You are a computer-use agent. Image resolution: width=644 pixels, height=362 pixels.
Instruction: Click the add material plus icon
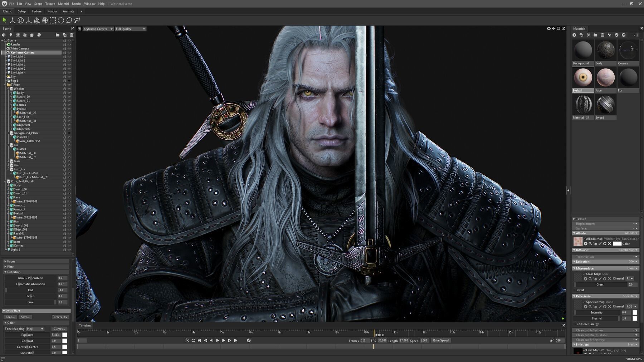tap(574, 35)
